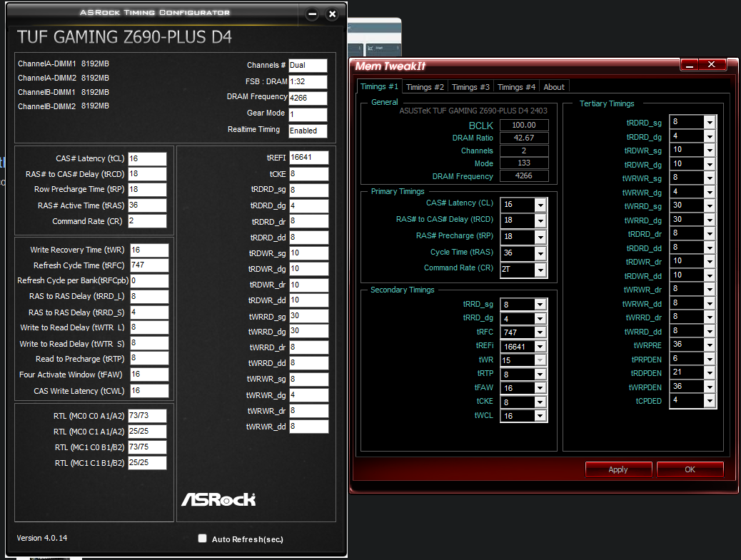Open the tCPDED dropdown

point(710,401)
